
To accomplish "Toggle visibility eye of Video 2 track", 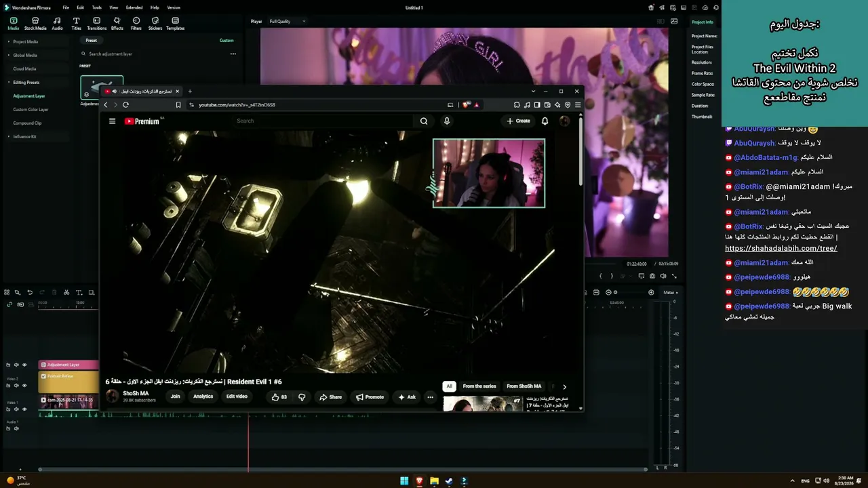I will (24, 386).
